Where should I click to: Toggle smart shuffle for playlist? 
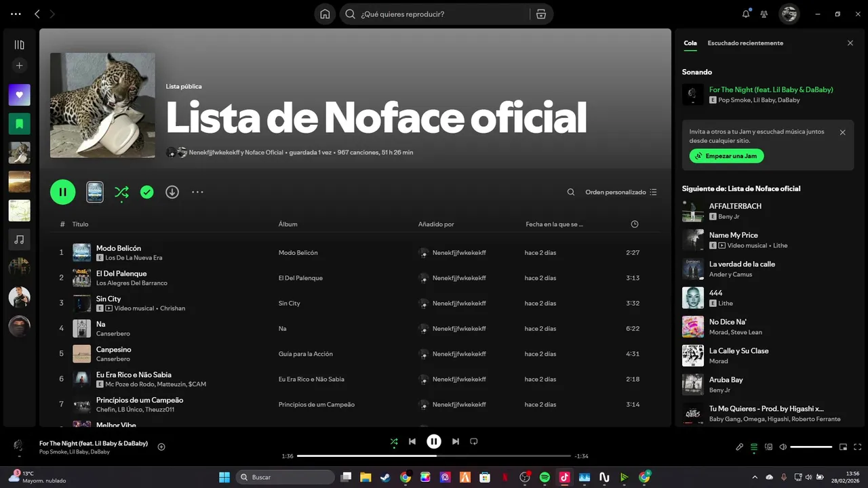tap(121, 192)
